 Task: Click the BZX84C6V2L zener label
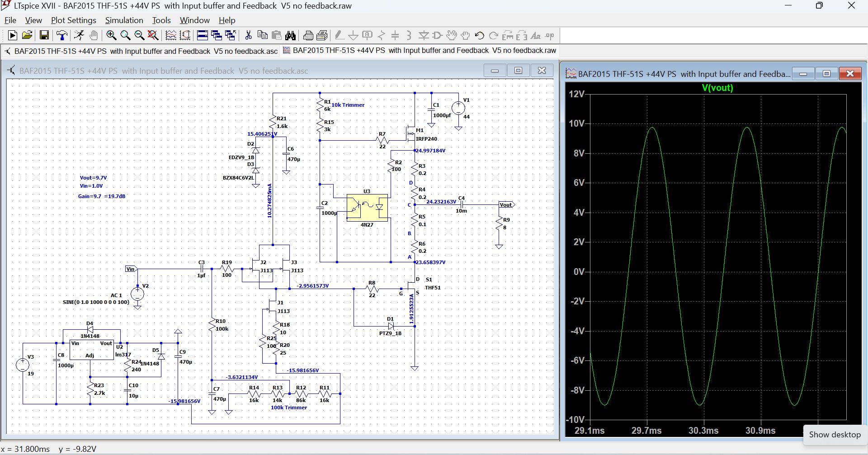pyautogui.click(x=238, y=178)
